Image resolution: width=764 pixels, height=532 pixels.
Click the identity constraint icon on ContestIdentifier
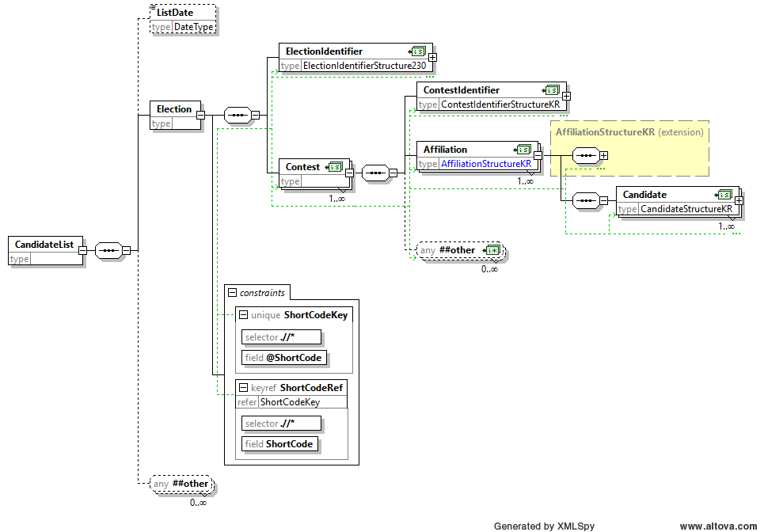coord(551,90)
